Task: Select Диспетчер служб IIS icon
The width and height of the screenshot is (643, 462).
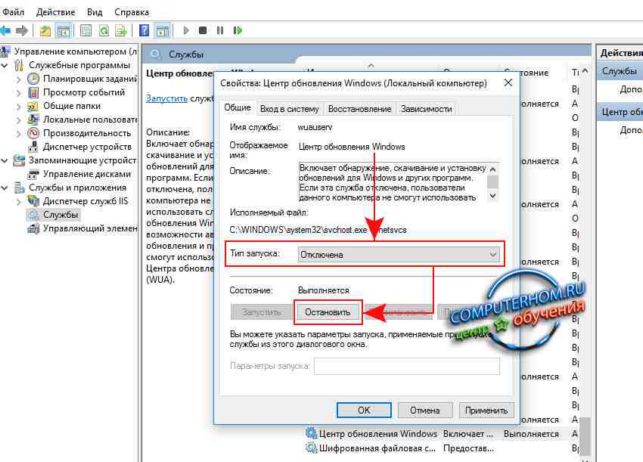Action: click(33, 201)
